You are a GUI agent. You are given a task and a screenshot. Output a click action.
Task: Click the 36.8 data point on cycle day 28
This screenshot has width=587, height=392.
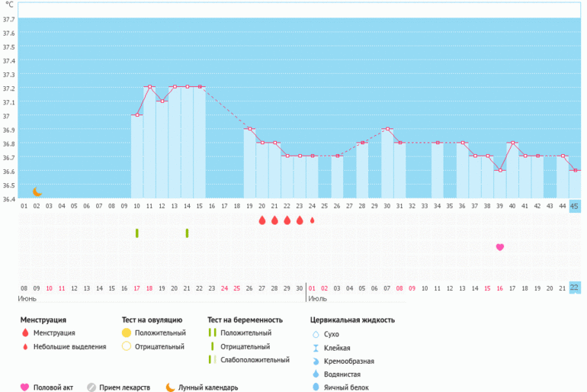coord(362,143)
